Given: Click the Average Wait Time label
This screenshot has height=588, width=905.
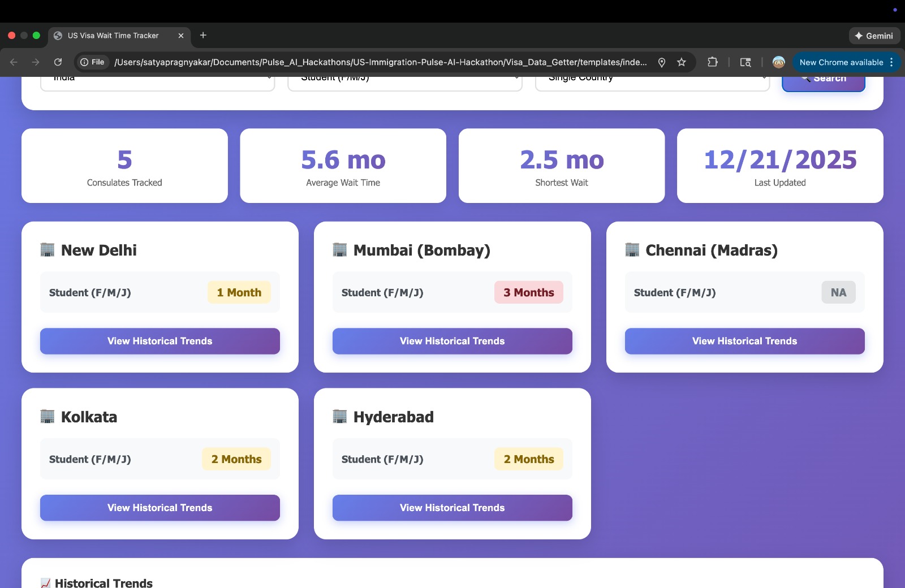Looking at the screenshot, I should [x=343, y=183].
